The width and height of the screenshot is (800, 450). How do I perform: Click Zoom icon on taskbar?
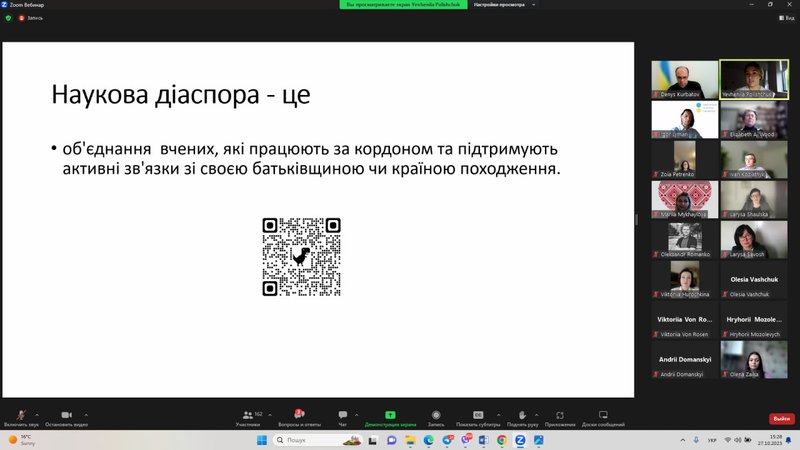(x=520, y=440)
